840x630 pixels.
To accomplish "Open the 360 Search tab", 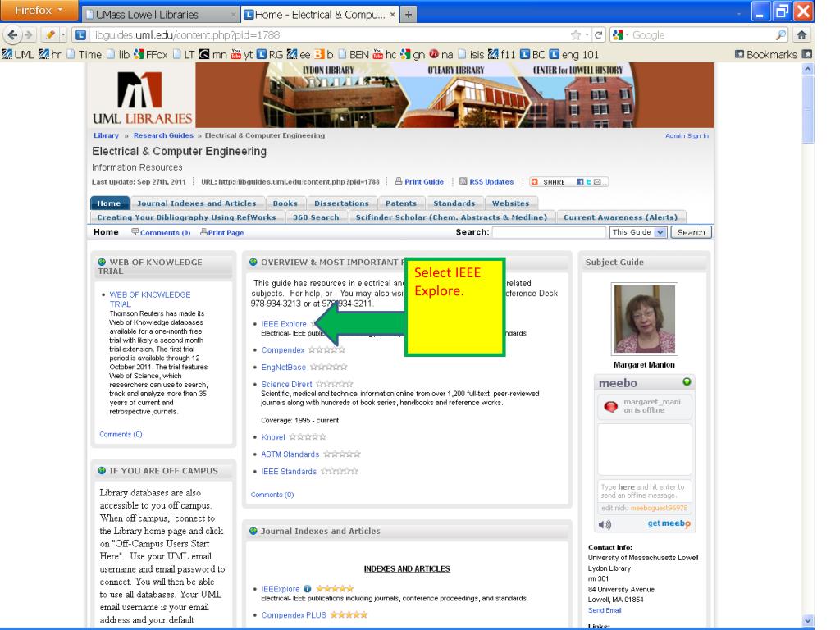I will point(316,217).
